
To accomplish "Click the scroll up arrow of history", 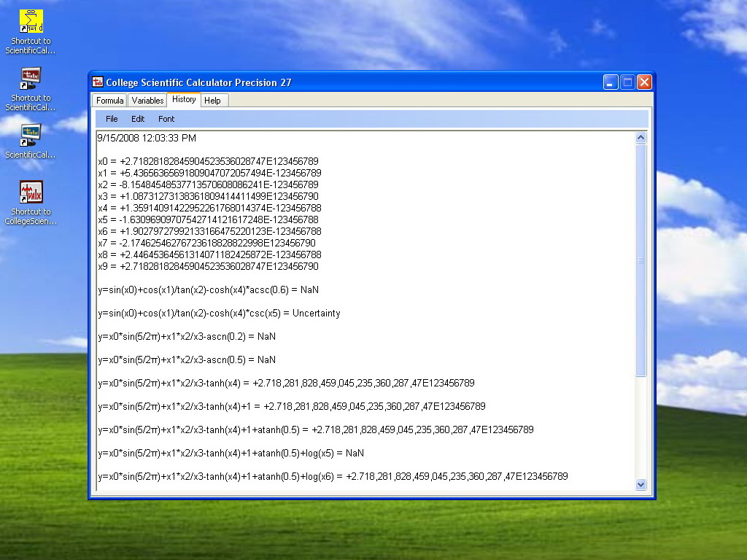I will point(640,138).
